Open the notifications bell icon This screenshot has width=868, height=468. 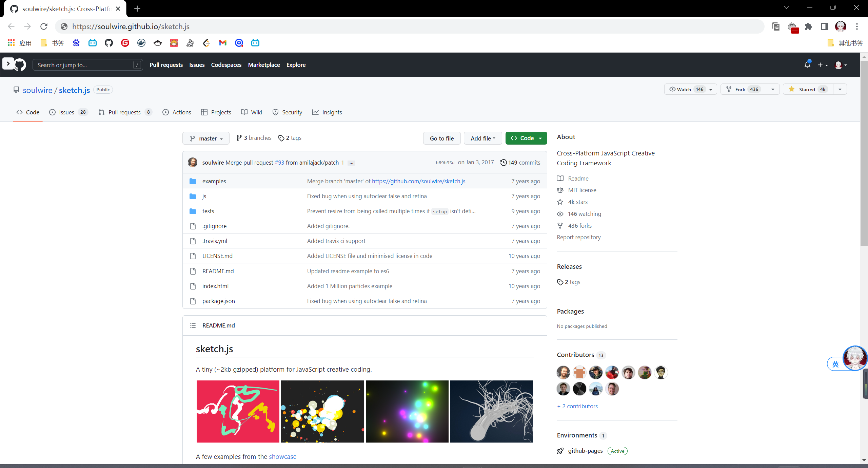pos(807,65)
